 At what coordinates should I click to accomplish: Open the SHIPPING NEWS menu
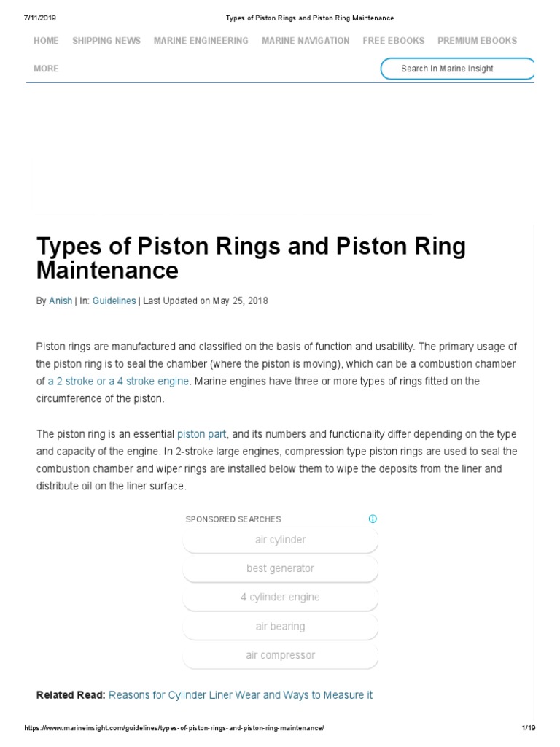coord(106,41)
